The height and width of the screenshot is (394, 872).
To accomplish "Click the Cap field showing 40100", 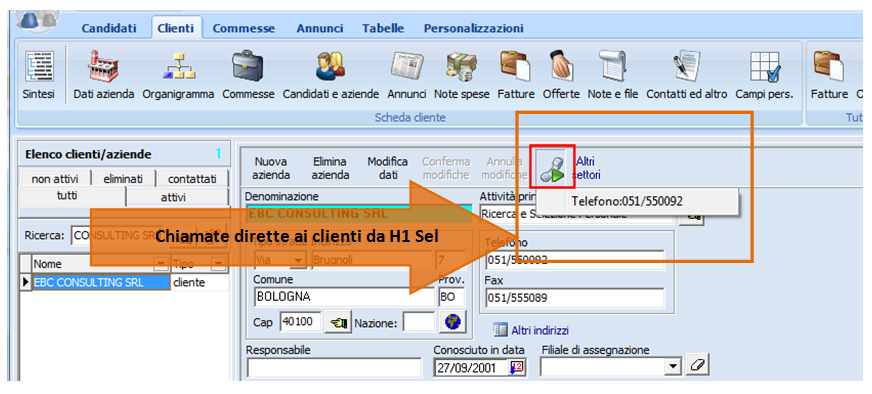I will [300, 323].
